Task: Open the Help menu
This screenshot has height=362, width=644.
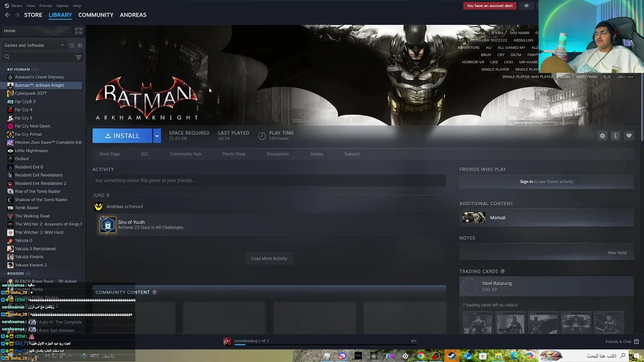Action: [77, 6]
